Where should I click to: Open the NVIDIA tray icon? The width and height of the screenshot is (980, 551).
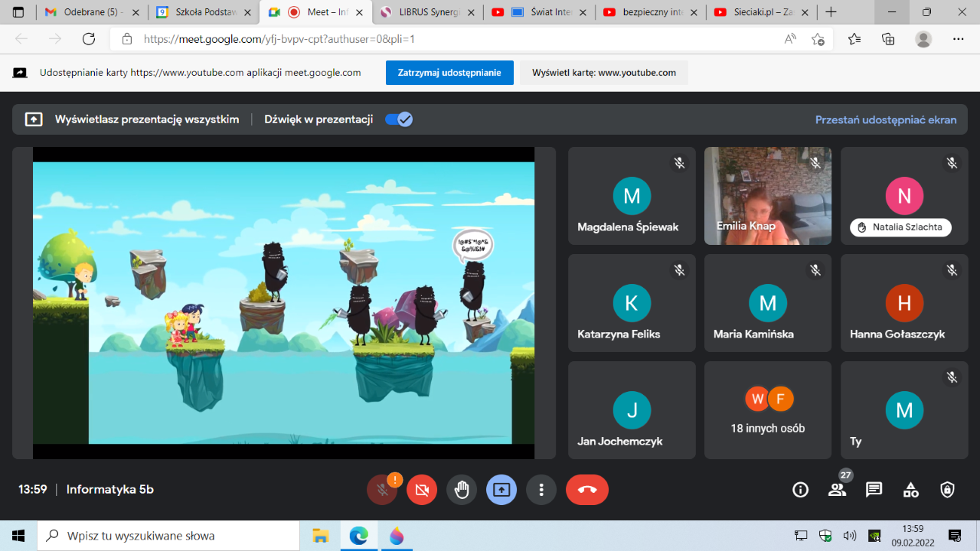pyautogui.click(x=874, y=536)
